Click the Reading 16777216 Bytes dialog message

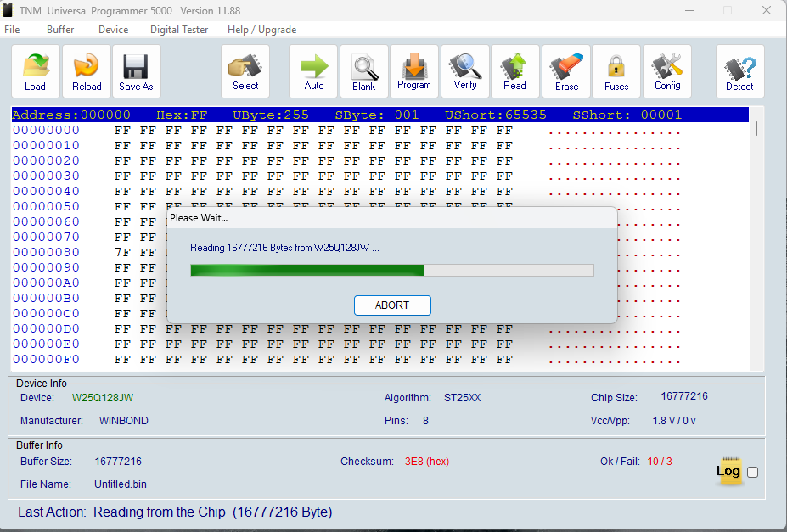point(284,248)
